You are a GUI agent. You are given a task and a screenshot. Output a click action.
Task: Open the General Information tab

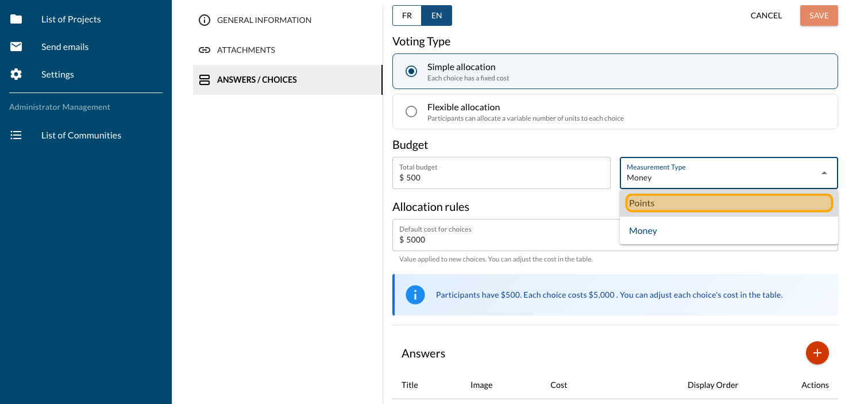(264, 20)
